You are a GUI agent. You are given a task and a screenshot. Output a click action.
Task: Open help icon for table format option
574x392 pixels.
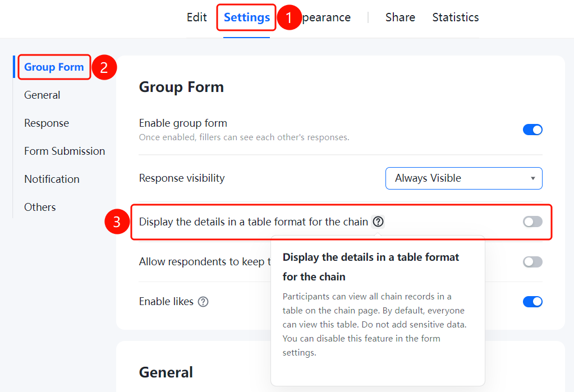pyautogui.click(x=378, y=222)
